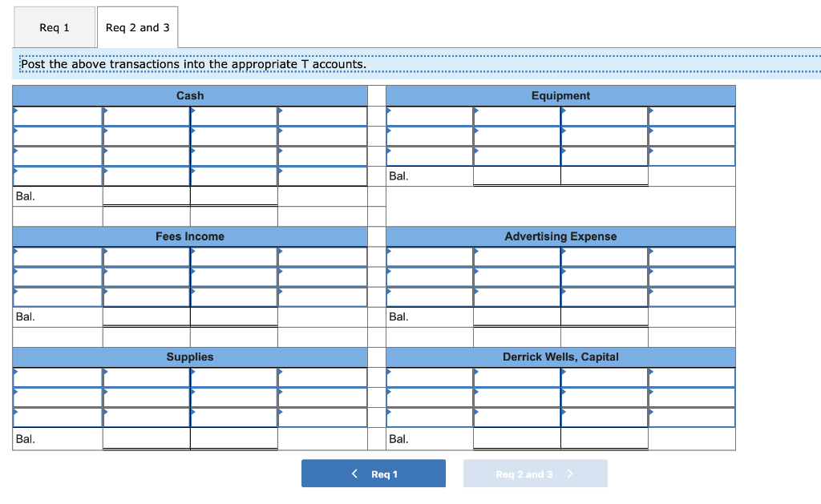Click Cash first row debit amount field

click(x=147, y=116)
